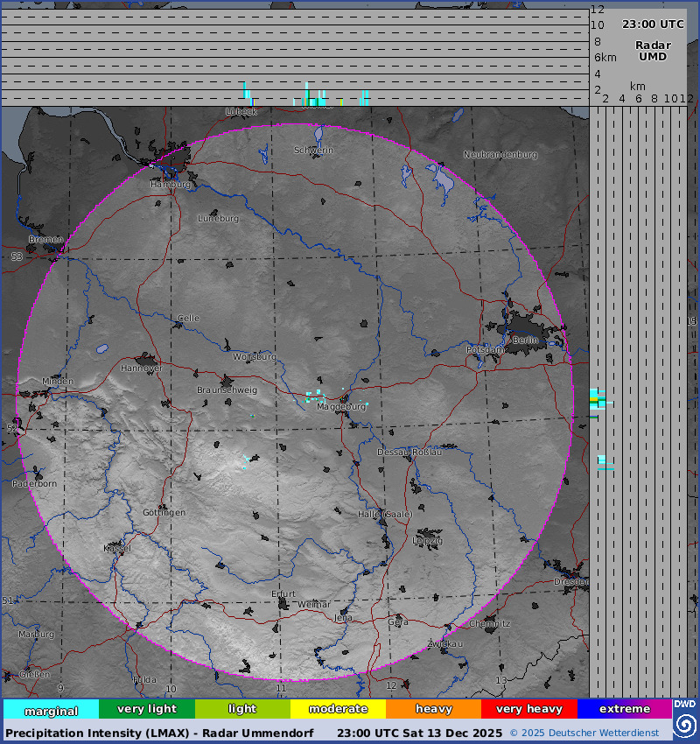Click the Berlin city label on map
Image resolution: width=700 pixels, height=744 pixels.
pyautogui.click(x=526, y=340)
